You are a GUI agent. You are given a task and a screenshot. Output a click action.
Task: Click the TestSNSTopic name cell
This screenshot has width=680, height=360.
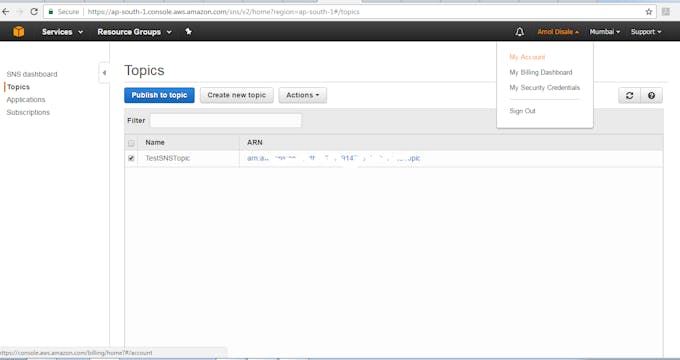[167, 158]
